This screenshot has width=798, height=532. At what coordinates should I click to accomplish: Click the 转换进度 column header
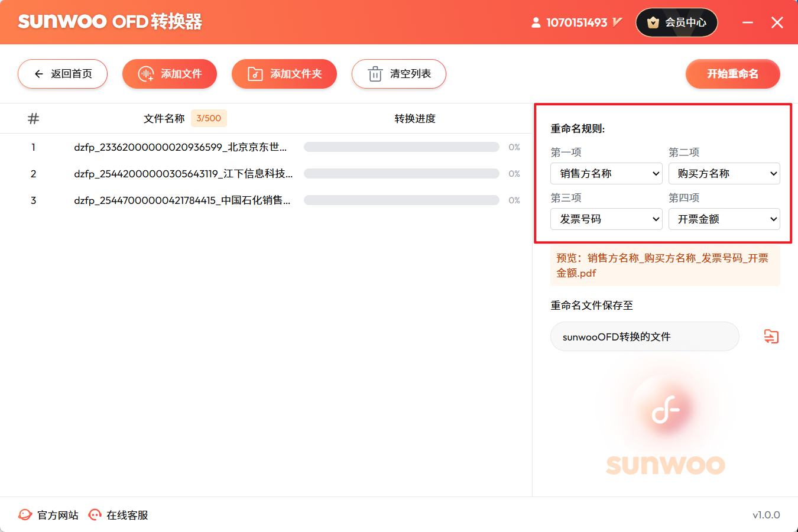(x=415, y=119)
